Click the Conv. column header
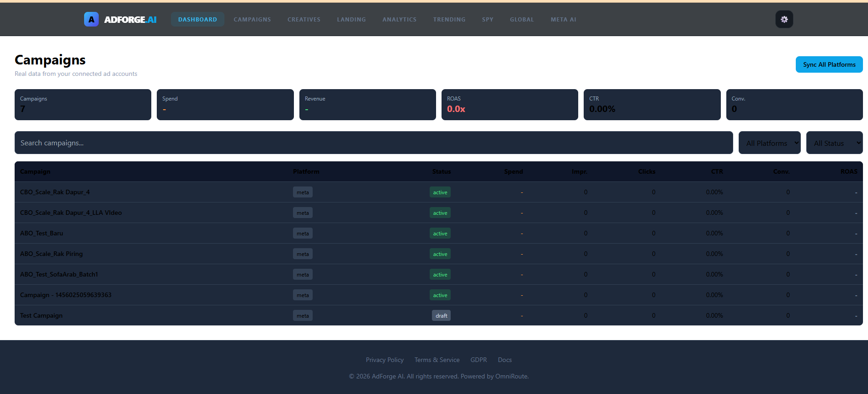Image resolution: width=868 pixels, height=394 pixels. (782, 171)
